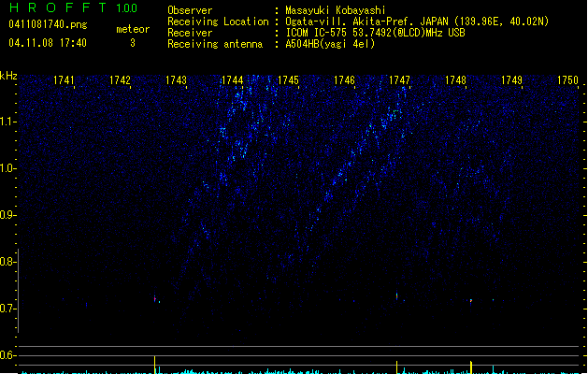Click the 1746 time axis marker
This screenshot has height=374, width=588.
coord(344,80)
